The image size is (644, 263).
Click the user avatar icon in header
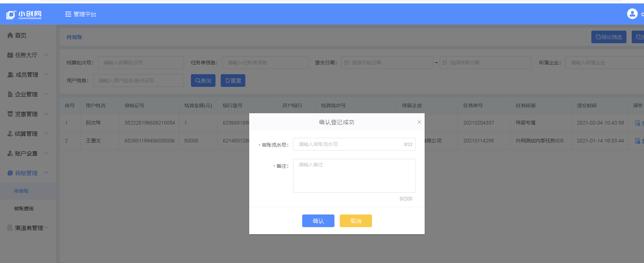point(632,14)
